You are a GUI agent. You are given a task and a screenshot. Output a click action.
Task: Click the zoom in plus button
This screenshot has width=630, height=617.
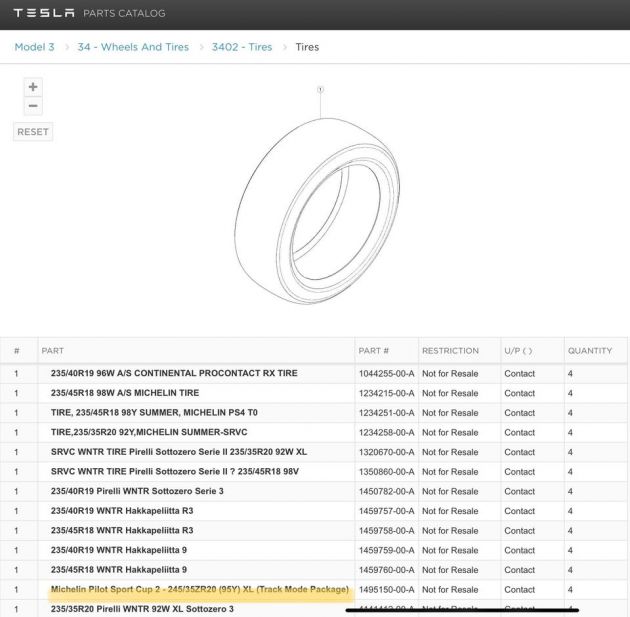point(33,87)
